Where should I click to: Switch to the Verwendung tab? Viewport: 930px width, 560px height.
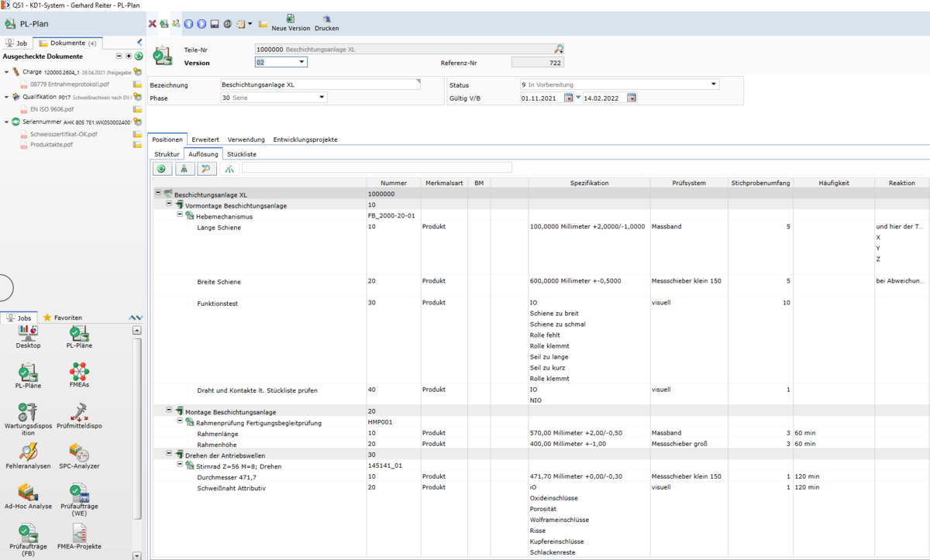point(246,139)
